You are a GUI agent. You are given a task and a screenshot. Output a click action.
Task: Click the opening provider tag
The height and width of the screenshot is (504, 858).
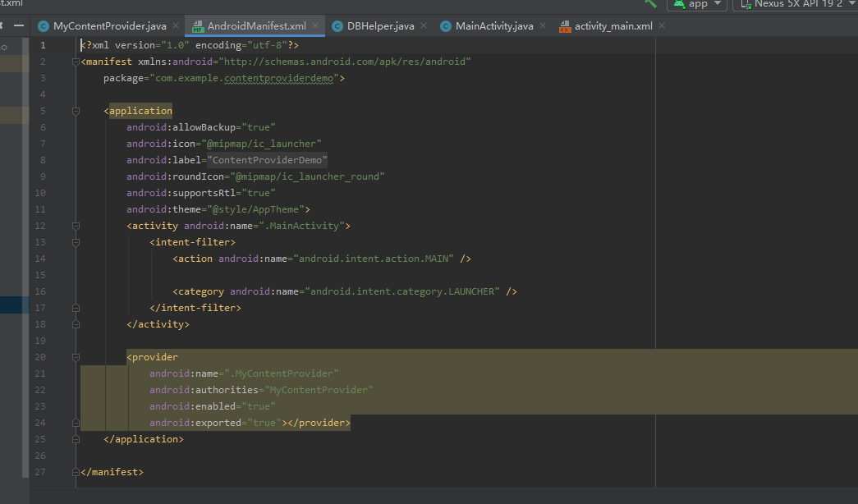click(x=152, y=357)
